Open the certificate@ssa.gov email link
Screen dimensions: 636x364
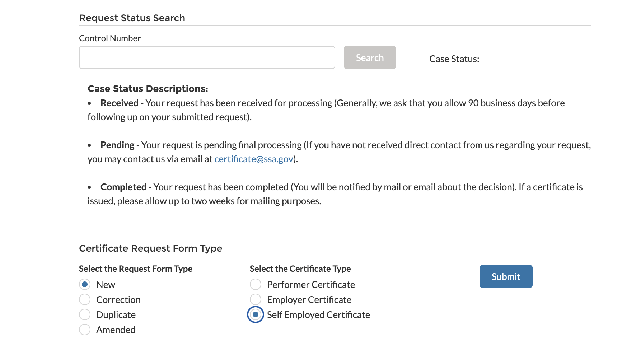tap(253, 159)
